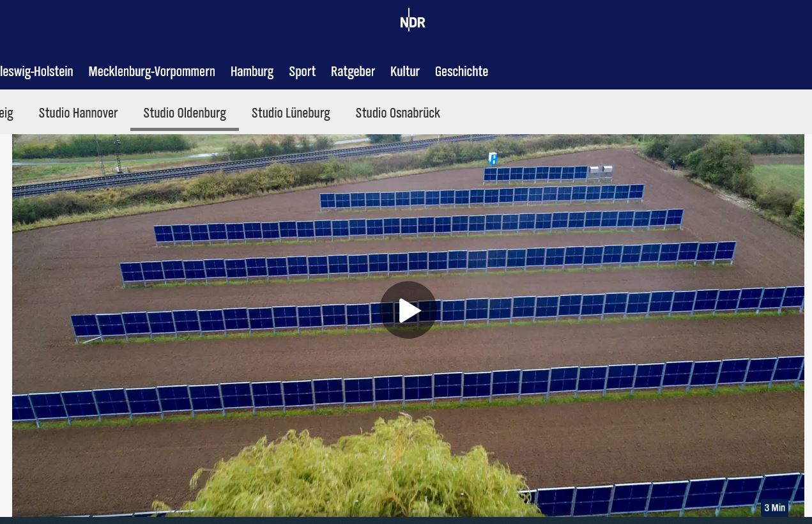Click the gray inverter boxes in the video

pyautogui.click(x=600, y=171)
